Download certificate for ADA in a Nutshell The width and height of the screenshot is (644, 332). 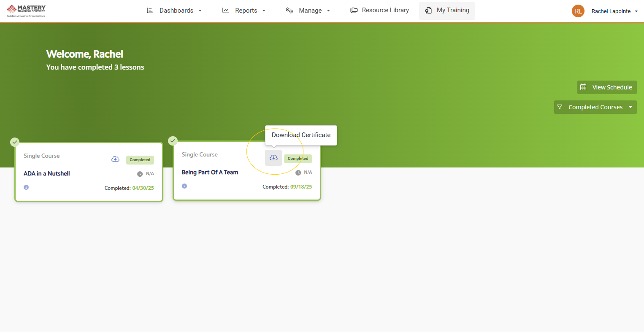pos(115,159)
